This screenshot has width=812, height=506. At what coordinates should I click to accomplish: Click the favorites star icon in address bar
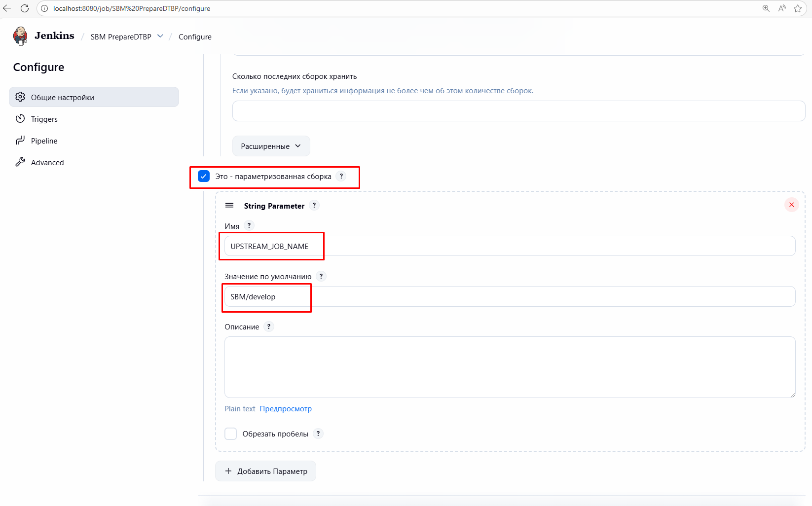[797, 8]
